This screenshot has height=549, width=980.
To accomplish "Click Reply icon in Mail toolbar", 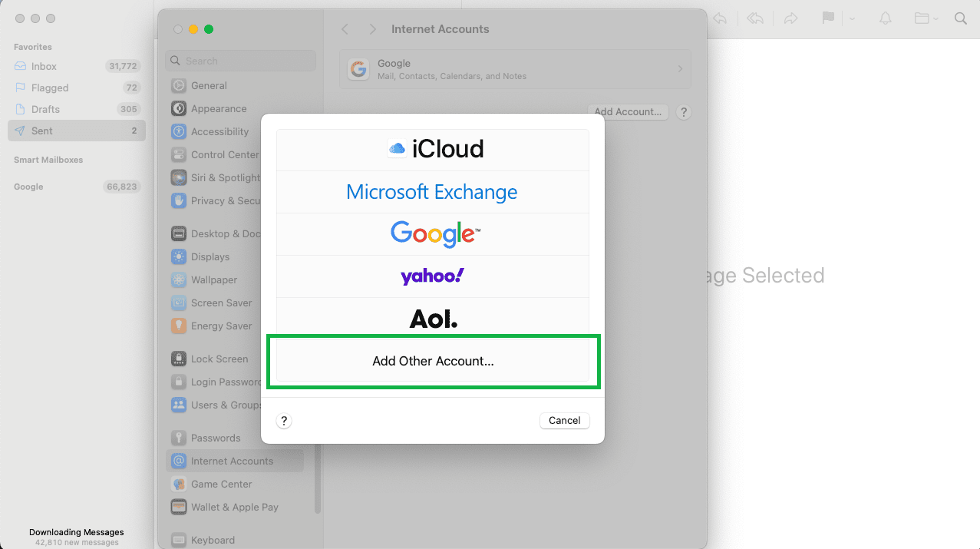I will point(721,18).
